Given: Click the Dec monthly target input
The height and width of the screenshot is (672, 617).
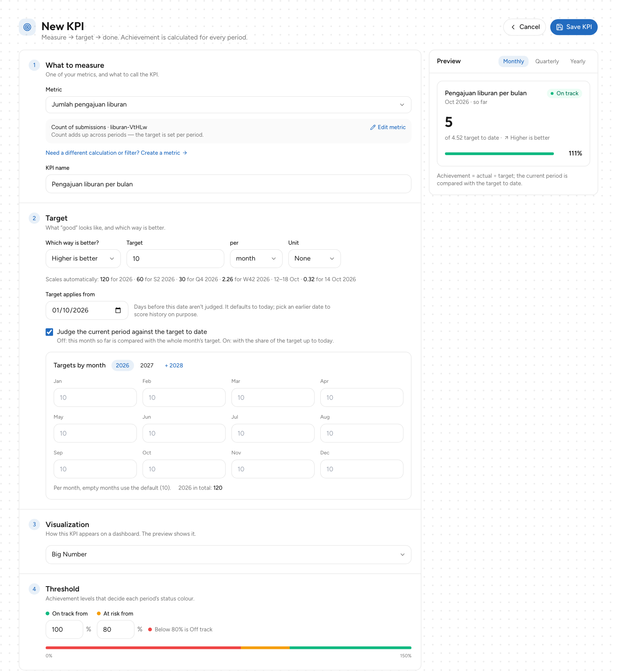Looking at the screenshot, I should pyautogui.click(x=362, y=469).
